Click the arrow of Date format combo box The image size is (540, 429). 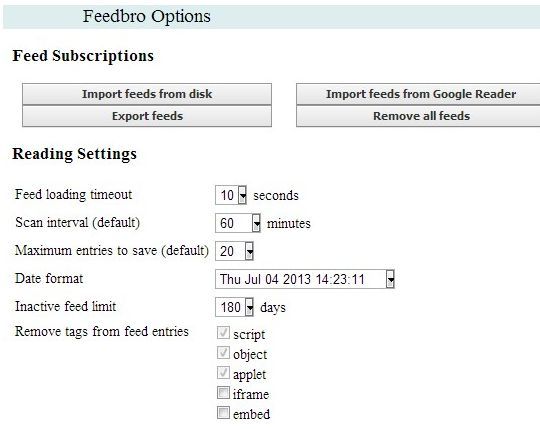[390, 279]
